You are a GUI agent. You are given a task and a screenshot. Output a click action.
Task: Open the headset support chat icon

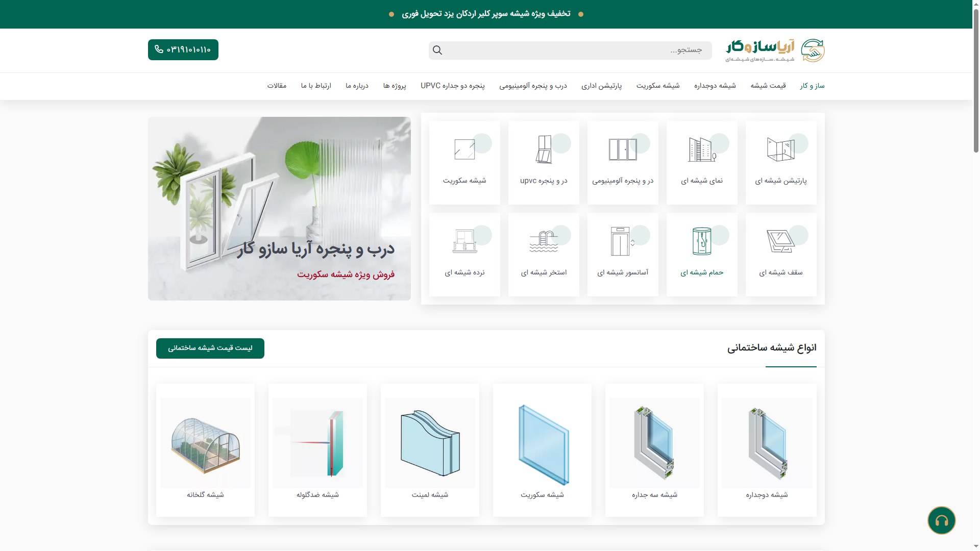[x=942, y=520]
